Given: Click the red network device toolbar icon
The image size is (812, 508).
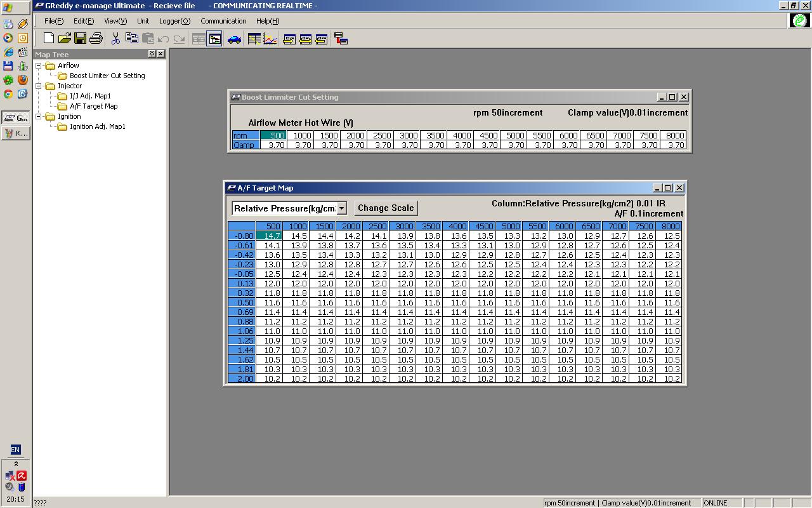Looking at the screenshot, I should (341, 39).
